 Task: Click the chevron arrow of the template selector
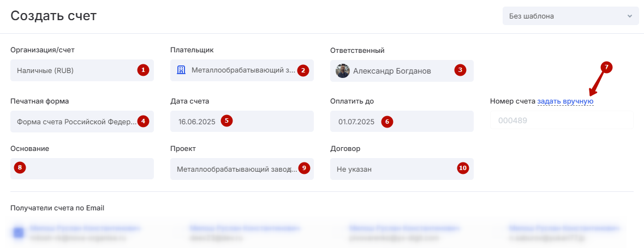[629, 16]
